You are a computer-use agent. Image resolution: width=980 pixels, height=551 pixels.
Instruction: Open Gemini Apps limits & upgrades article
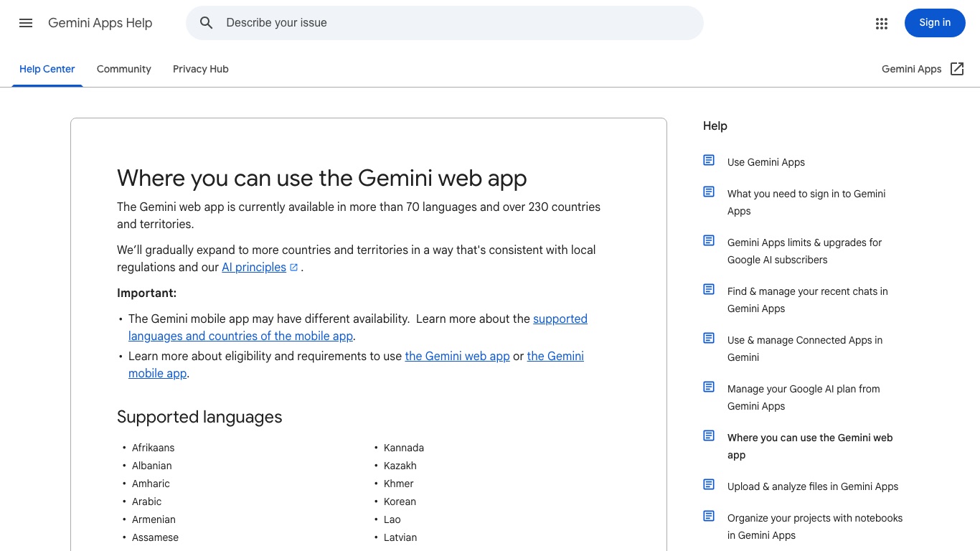coord(805,251)
